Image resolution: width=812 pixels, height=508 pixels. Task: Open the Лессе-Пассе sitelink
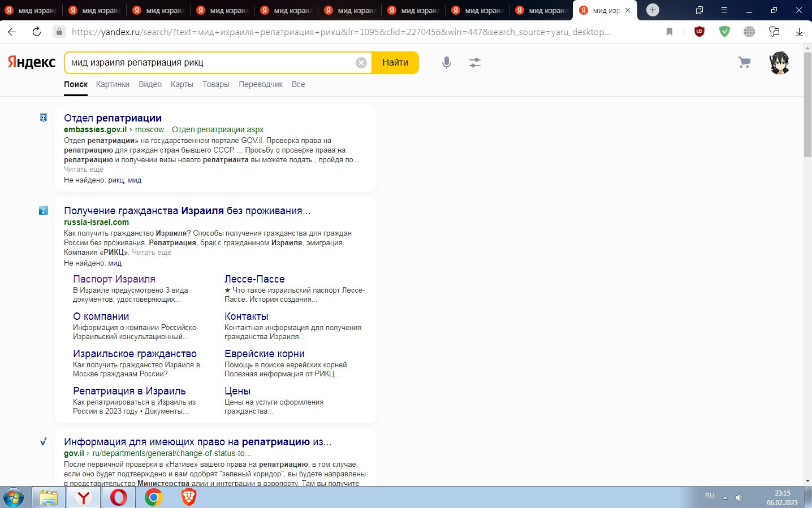tap(254, 279)
